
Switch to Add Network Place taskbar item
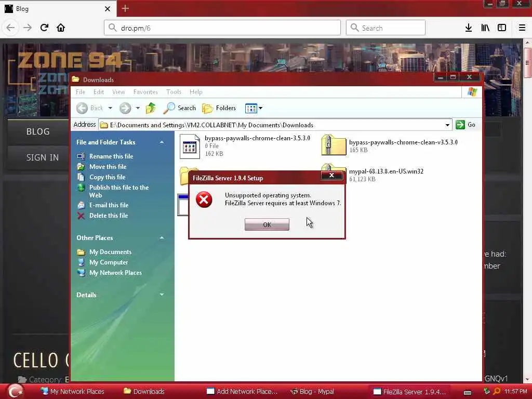coord(242,392)
